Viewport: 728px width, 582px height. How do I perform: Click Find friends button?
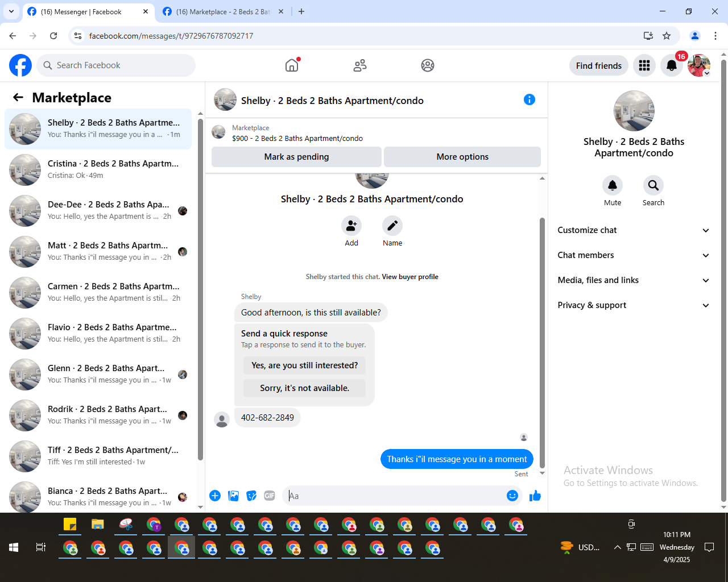pyautogui.click(x=599, y=65)
